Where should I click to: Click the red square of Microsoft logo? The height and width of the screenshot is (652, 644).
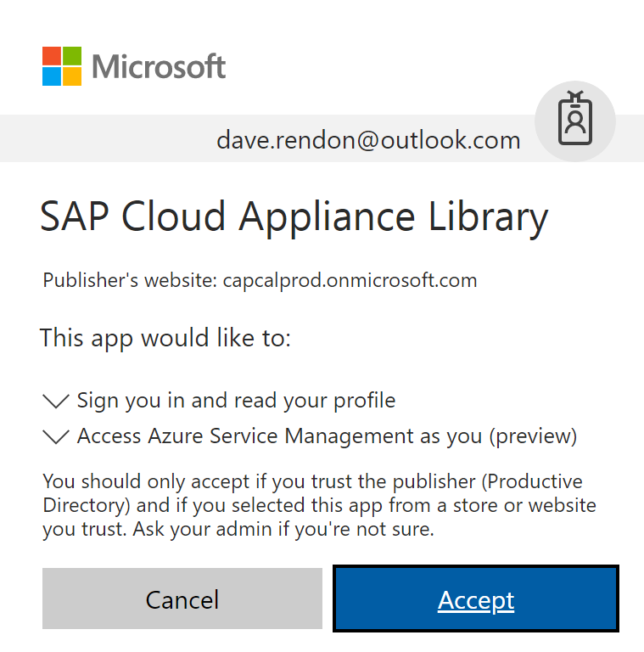pos(52,56)
